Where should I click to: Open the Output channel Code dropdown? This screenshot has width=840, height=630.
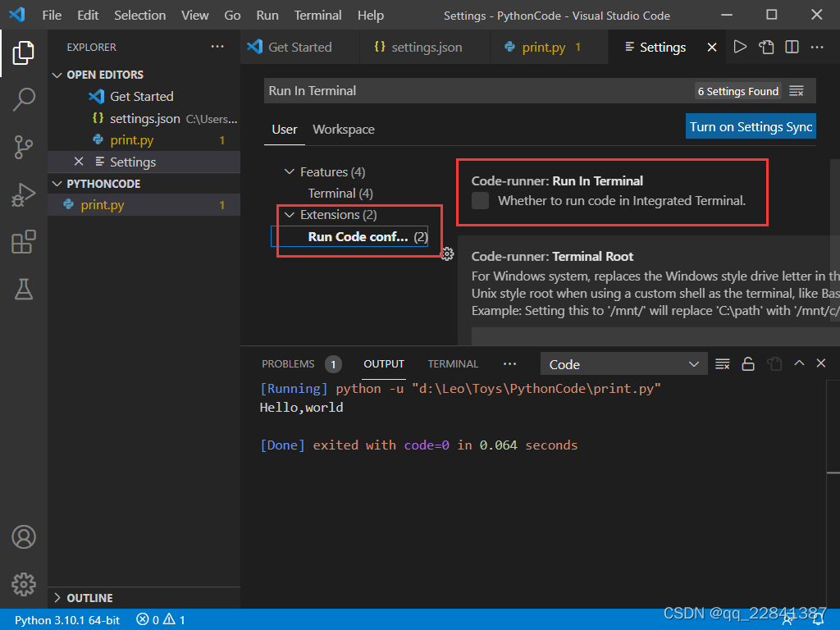tap(624, 364)
